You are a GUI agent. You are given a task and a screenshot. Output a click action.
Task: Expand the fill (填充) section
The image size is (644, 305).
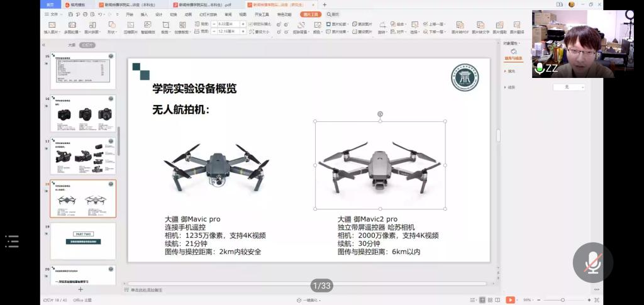(x=511, y=71)
